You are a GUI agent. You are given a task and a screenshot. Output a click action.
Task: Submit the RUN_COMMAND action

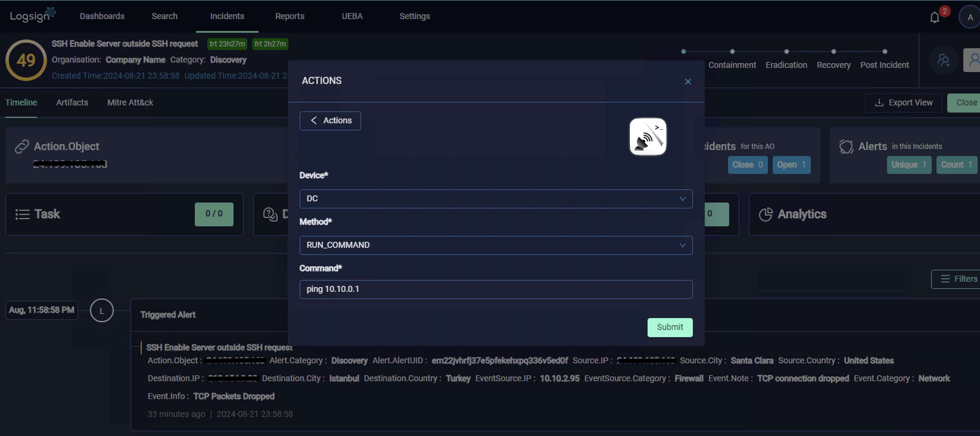pyautogui.click(x=670, y=327)
